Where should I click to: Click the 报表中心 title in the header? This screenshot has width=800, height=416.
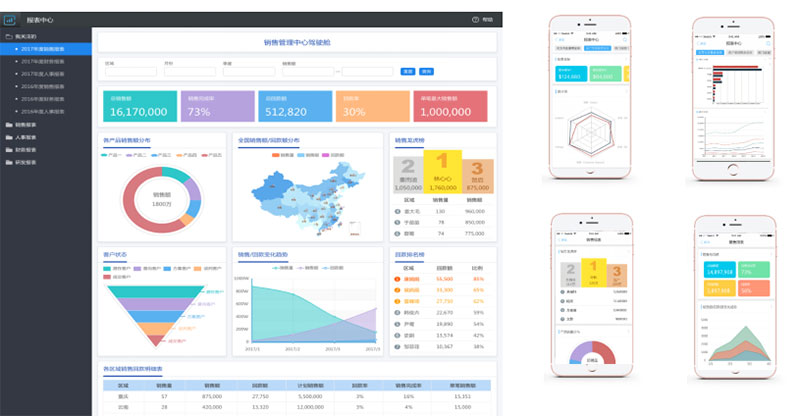pyautogui.click(x=40, y=20)
